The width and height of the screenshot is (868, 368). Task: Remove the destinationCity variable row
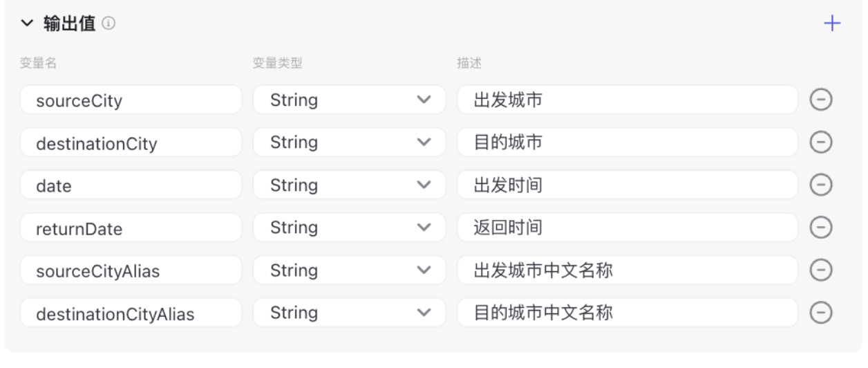[x=820, y=142]
